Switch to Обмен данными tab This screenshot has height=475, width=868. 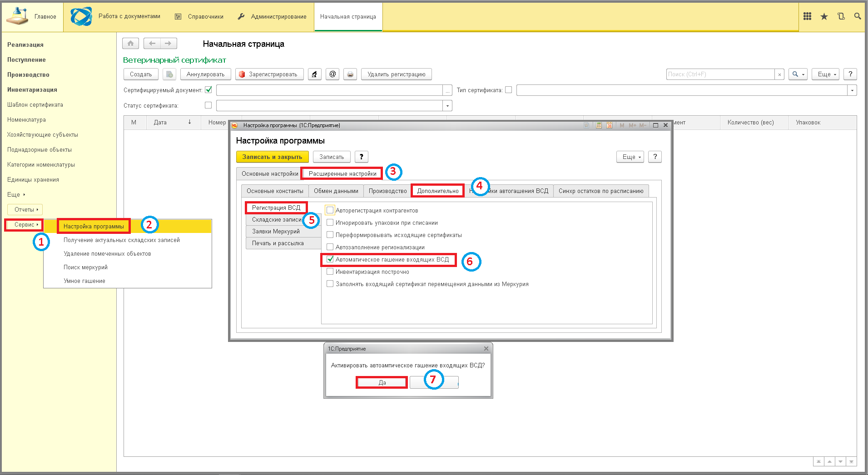(336, 191)
